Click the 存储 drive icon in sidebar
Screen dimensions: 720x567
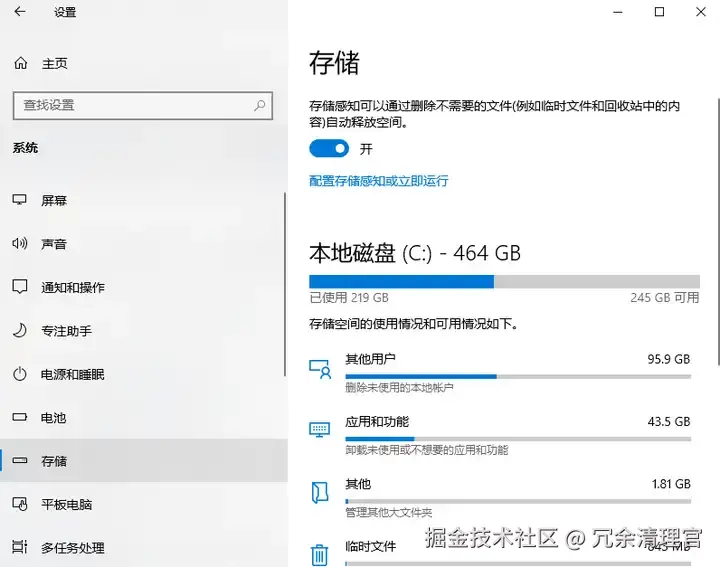coord(20,460)
